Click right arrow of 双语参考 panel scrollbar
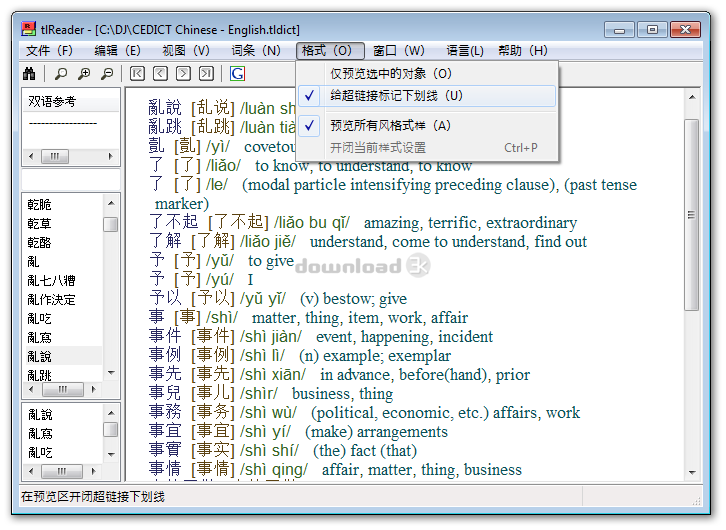Viewport: 726px width, 530px height. 111,156
